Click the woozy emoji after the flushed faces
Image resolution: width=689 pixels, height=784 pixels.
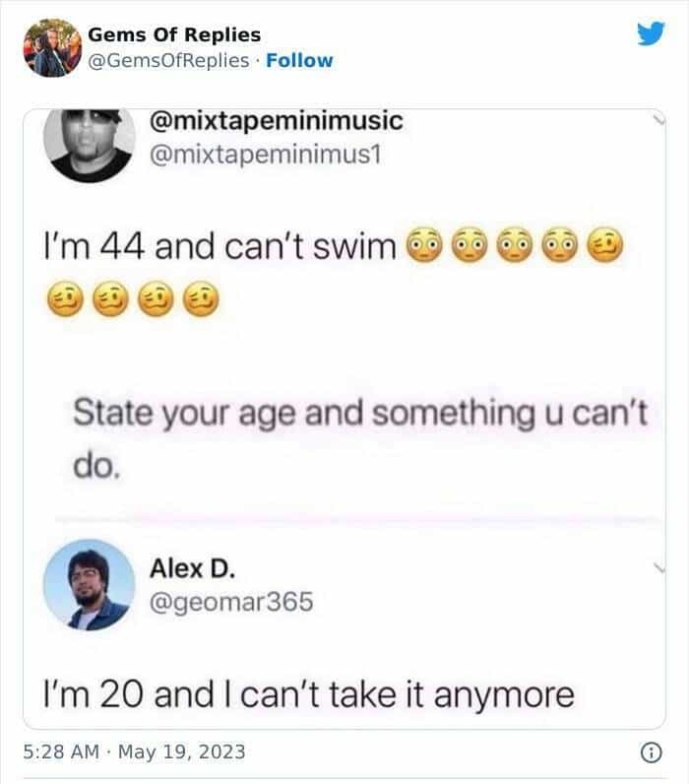[606, 244]
